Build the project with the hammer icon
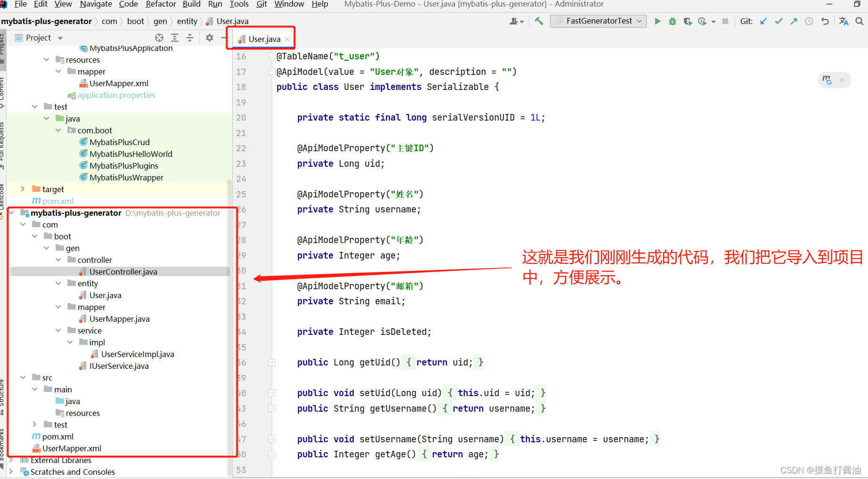This screenshot has height=479, width=868. click(539, 21)
